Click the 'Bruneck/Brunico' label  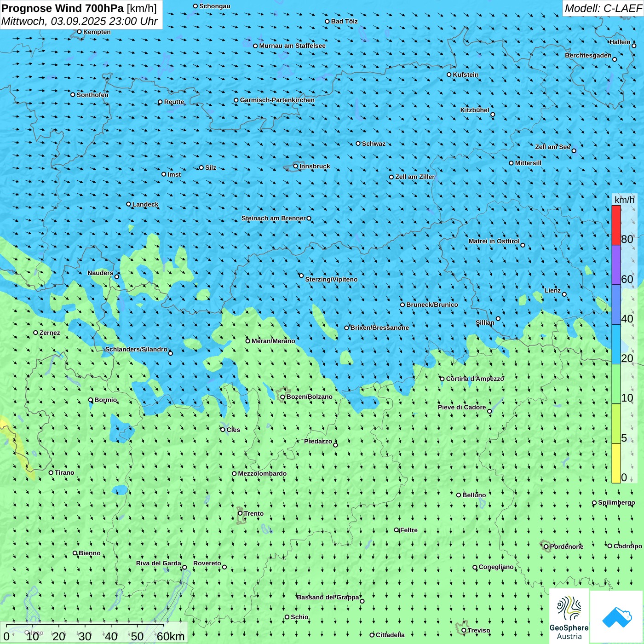tap(432, 305)
